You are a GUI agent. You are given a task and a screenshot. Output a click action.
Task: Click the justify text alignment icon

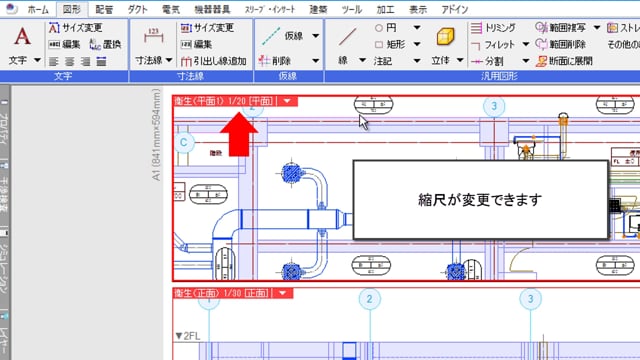[x=101, y=62]
